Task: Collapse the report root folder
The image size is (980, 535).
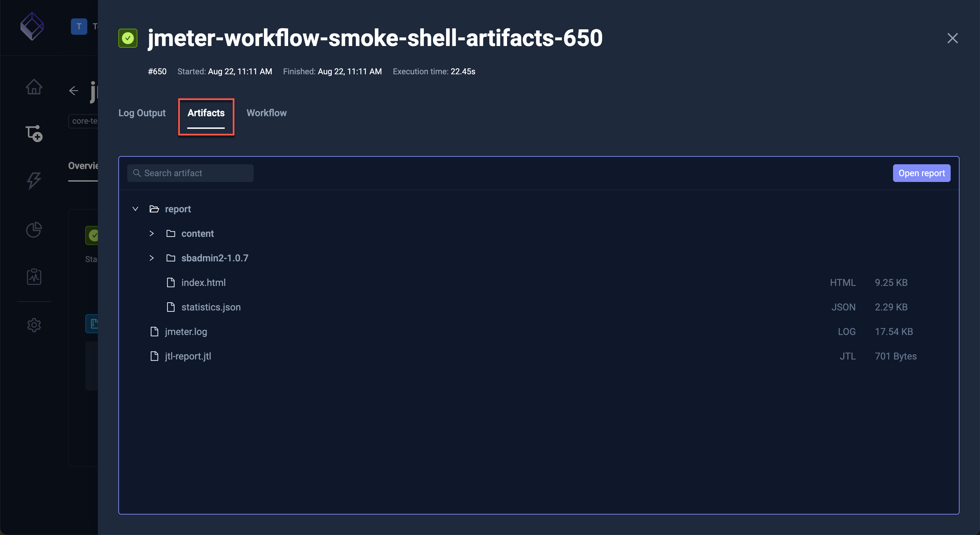Action: coord(134,209)
